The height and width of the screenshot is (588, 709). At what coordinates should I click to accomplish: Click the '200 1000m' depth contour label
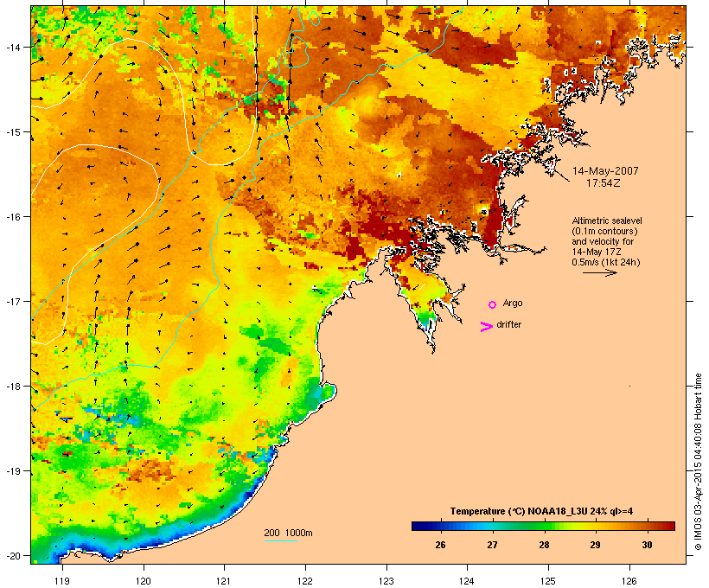pos(288,533)
